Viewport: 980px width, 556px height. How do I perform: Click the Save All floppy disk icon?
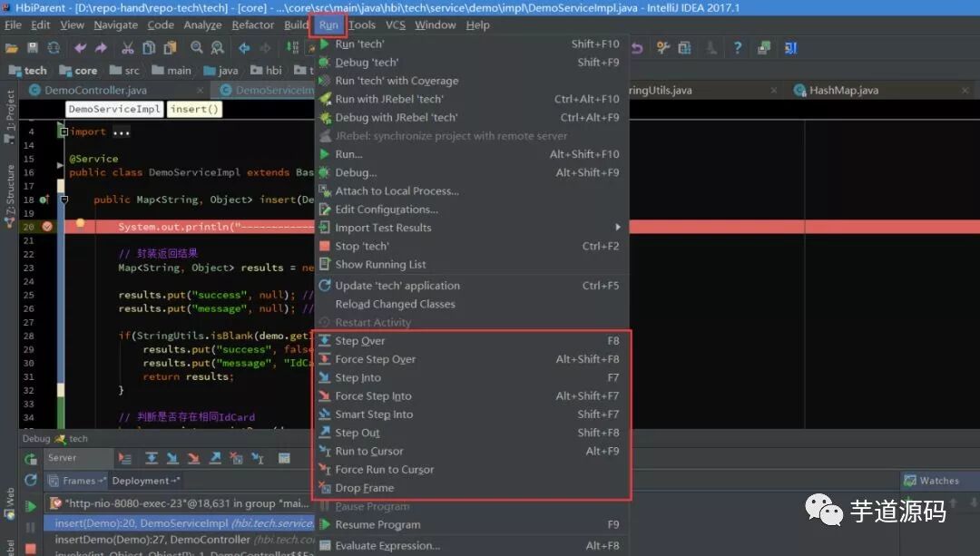[33, 48]
